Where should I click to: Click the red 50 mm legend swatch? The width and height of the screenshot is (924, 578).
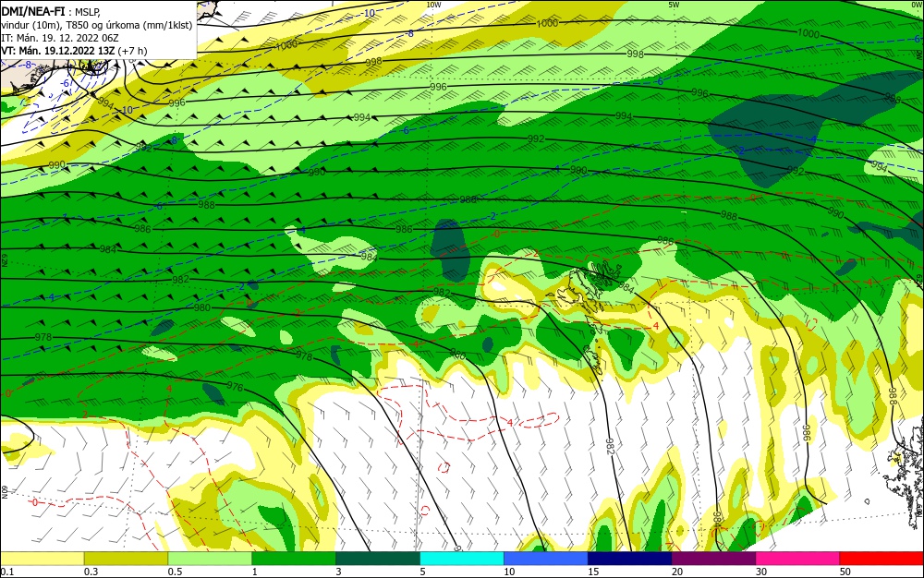pyautogui.click(x=881, y=559)
